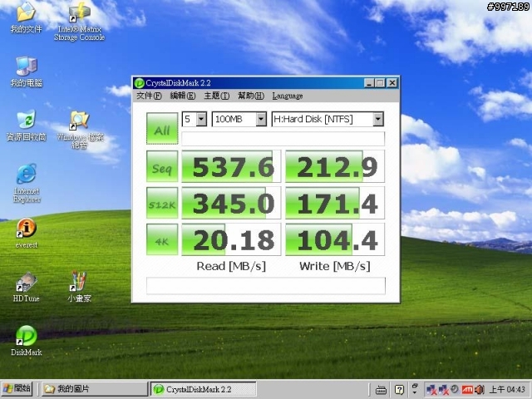Click the disconnected network icon beside the round gray icon
Screen dimensions: 532x399
click(443, 390)
